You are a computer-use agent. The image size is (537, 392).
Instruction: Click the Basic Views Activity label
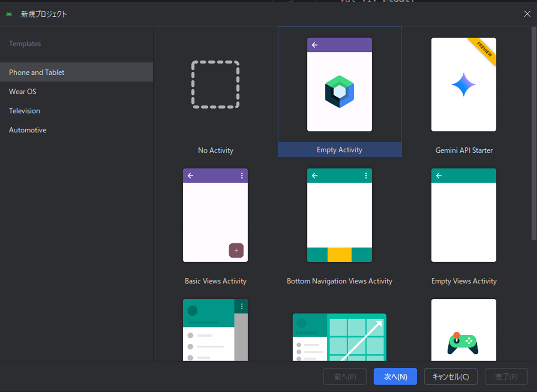coord(215,281)
